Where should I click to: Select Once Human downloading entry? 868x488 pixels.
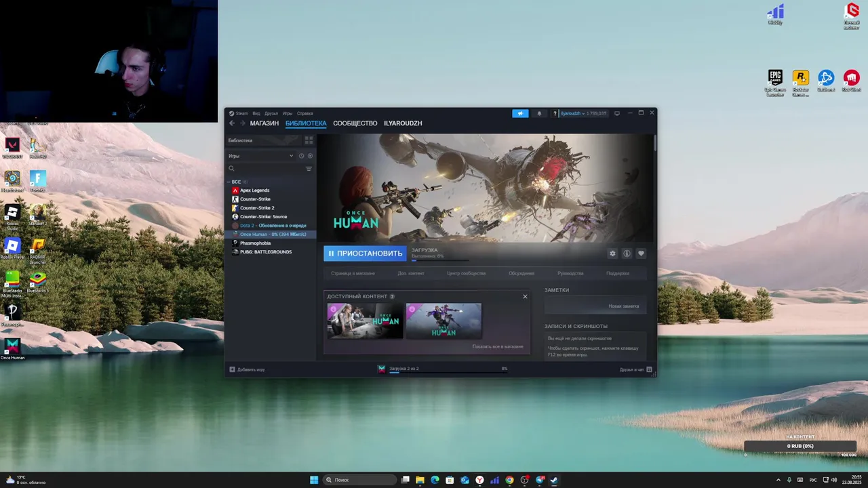[270, 235]
